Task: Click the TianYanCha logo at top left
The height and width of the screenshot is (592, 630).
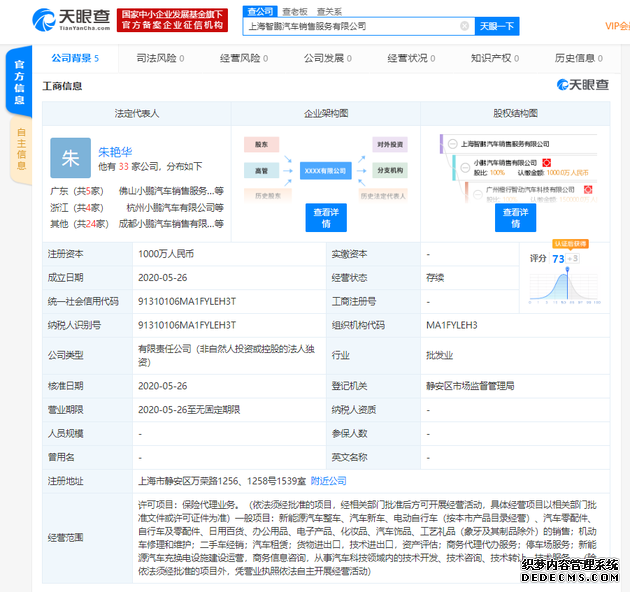Action: click(71, 20)
